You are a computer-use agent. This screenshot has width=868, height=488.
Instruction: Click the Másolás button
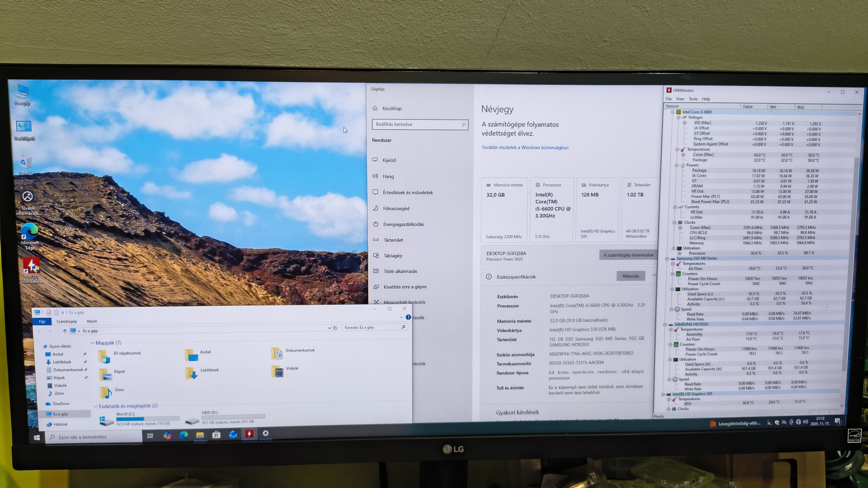pos(630,276)
